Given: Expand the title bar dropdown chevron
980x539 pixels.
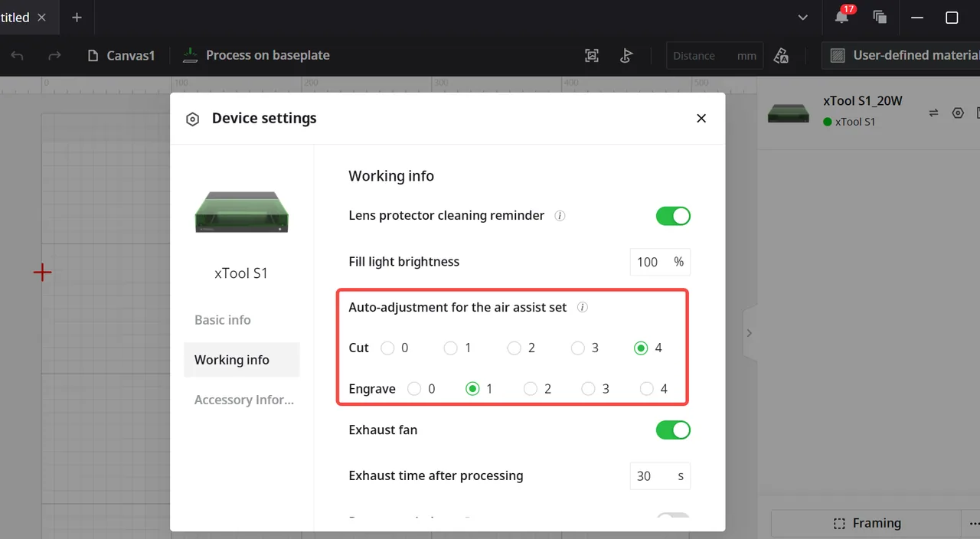Looking at the screenshot, I should 802,17.
